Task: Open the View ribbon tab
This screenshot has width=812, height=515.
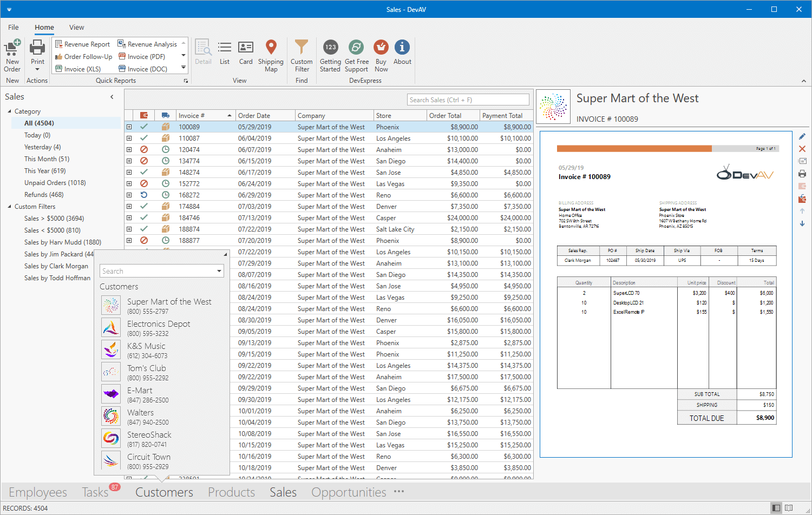Action: [x=76, y=28]
